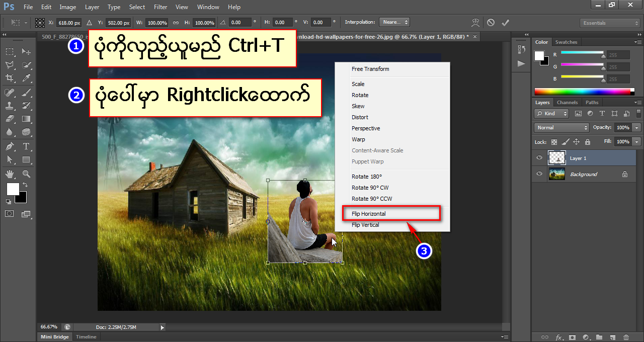644x342 pixels.
Task: Click the X position input field
Action: [69, 23]
